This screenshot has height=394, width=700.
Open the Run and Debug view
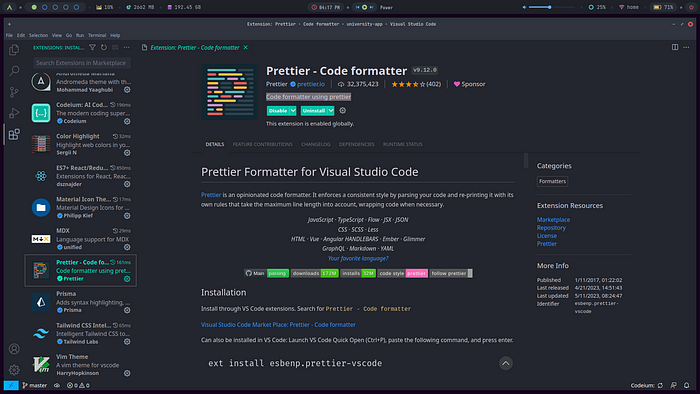point(14,113)
